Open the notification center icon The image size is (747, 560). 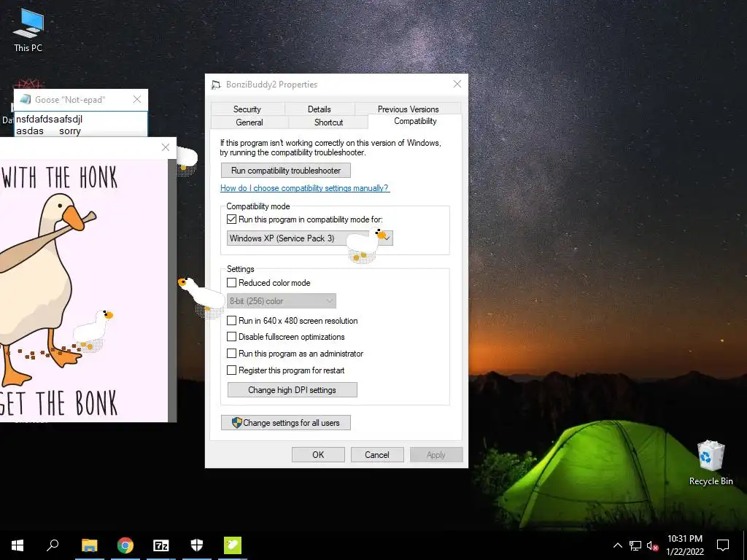pyautogui.click(x=723, y=545)
